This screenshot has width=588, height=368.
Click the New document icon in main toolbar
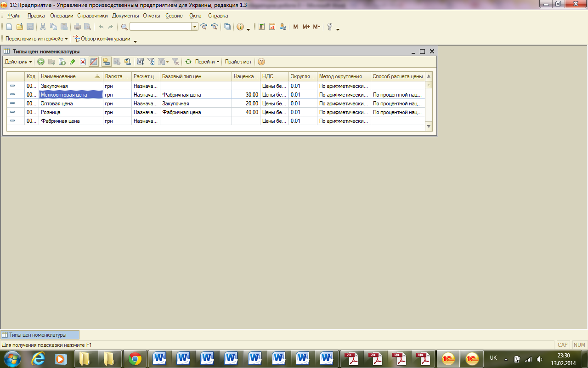[9, 27]
